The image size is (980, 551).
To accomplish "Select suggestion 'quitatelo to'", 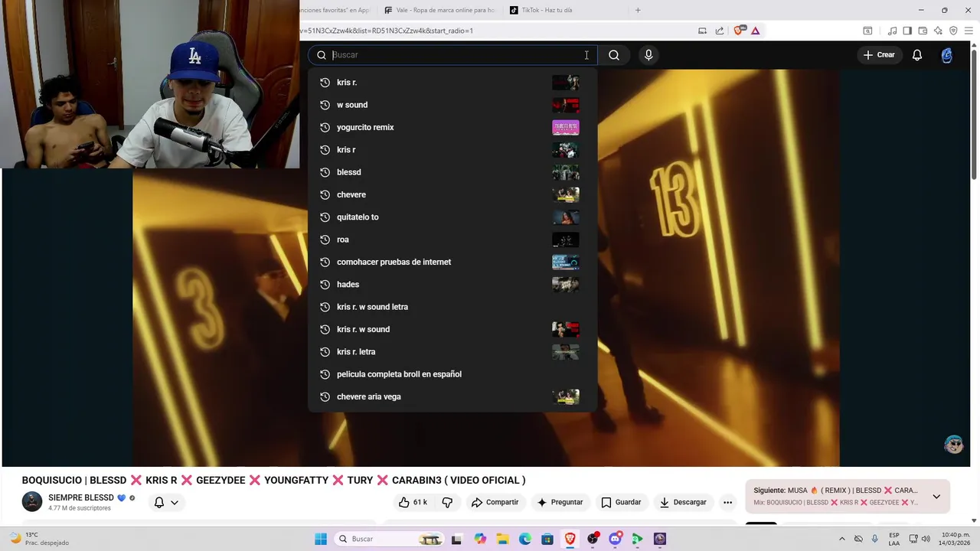I will coord(452,217).
